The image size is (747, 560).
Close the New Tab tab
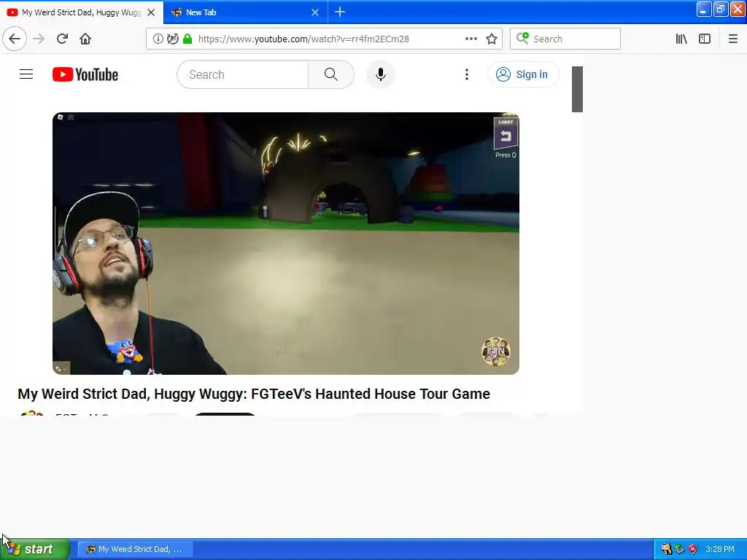(x=315, y=12)
